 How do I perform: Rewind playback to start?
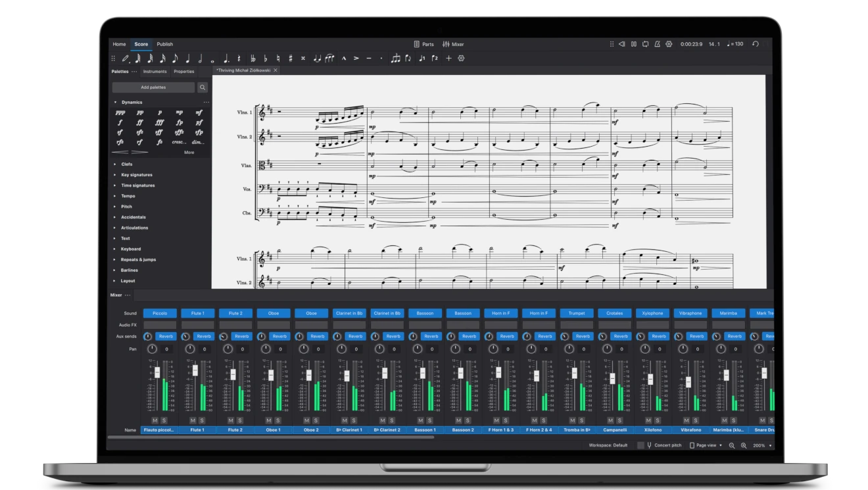point(622,44)
